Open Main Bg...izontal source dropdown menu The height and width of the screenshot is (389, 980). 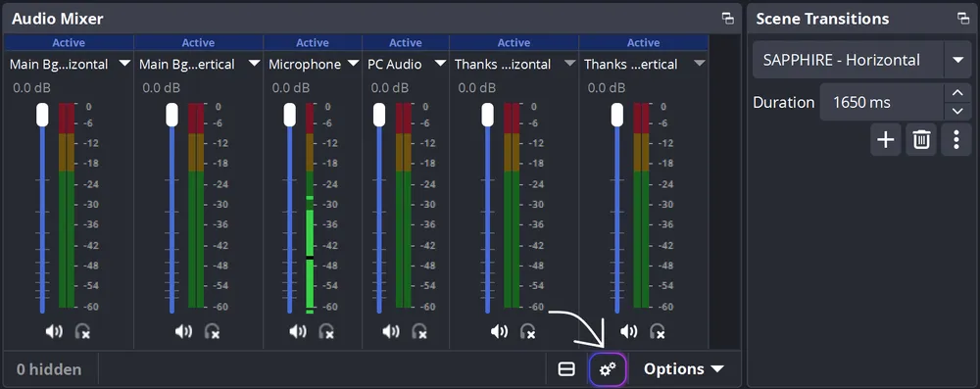(x=124, y=64)
